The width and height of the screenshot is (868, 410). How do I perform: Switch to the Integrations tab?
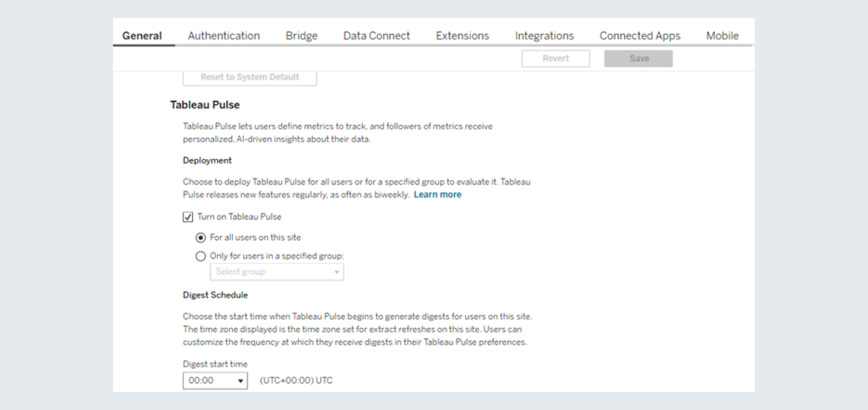544,36
